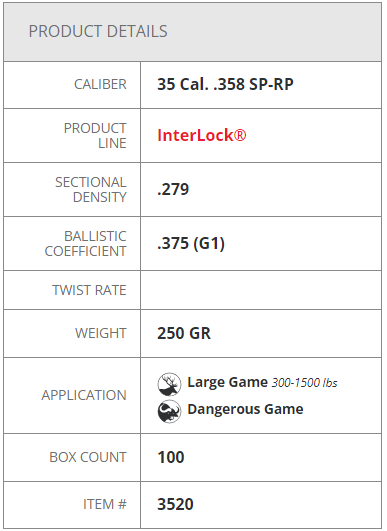Screen dimensions: 387x531
Task: Click the .375 (G1) ballistic coefficient value
Action: coord(191,243)
